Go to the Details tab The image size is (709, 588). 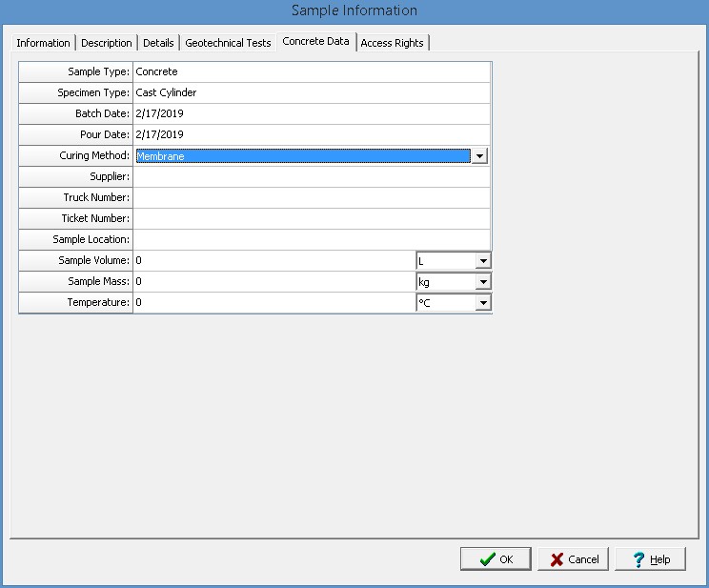[158, 43]
